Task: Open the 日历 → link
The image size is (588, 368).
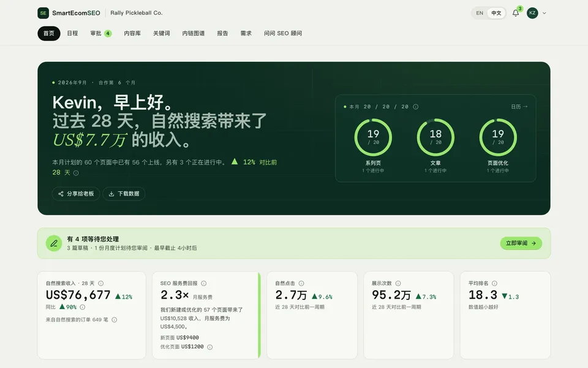Action: click(x=519, y=107)
